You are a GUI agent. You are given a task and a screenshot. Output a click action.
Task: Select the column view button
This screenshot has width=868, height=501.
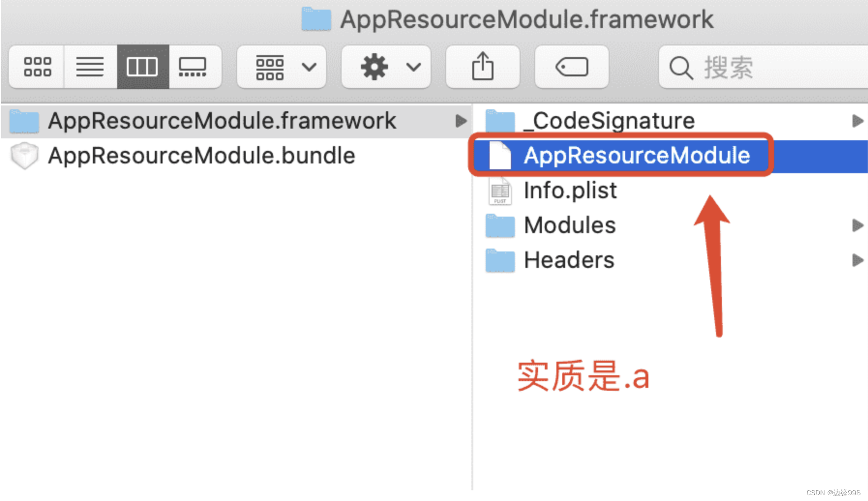pos(142,67)
